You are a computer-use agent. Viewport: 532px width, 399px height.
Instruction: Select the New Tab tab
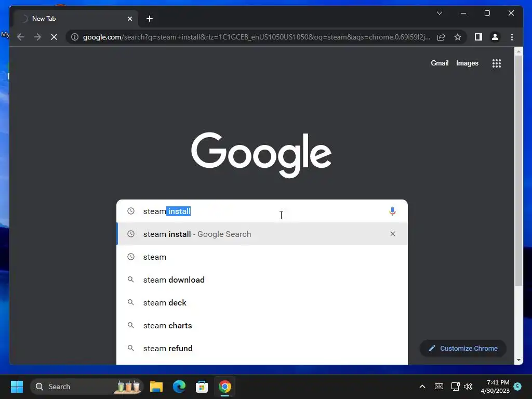[75, 19]
